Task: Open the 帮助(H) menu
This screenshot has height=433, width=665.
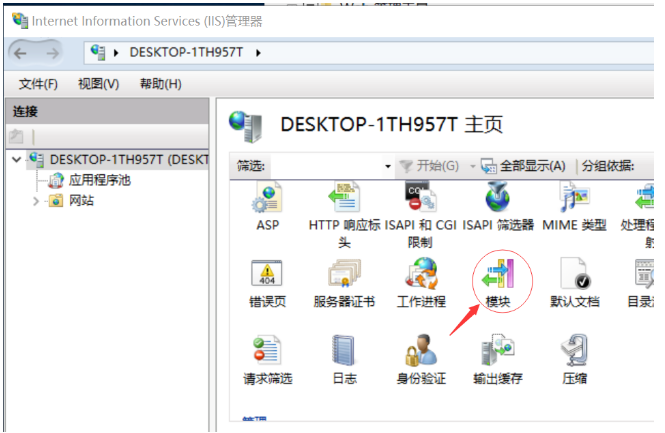Action: point(161,84)
